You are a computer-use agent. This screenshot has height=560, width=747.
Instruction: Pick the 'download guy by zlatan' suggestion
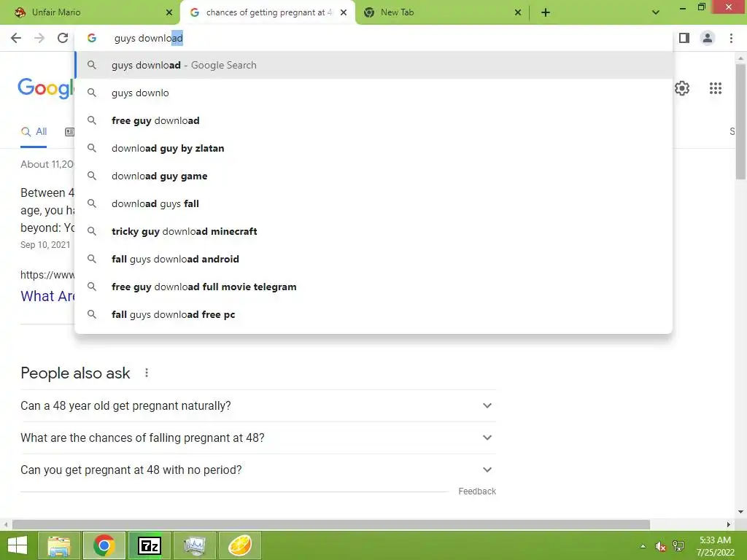373,148
